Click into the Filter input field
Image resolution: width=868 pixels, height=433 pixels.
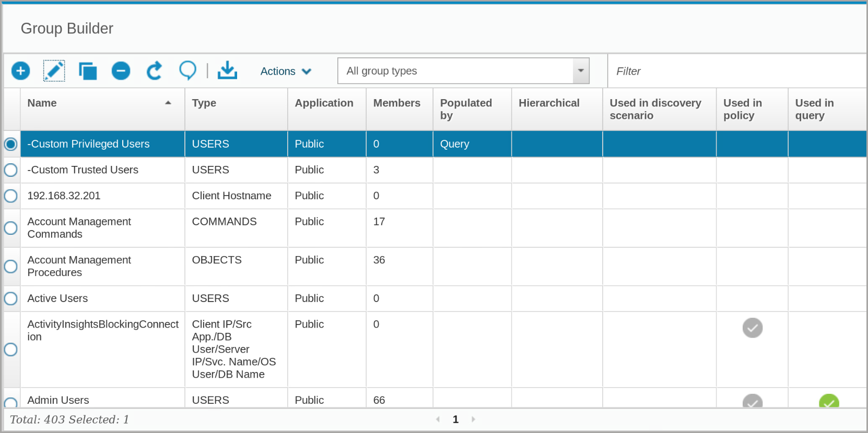pos(737,71)
